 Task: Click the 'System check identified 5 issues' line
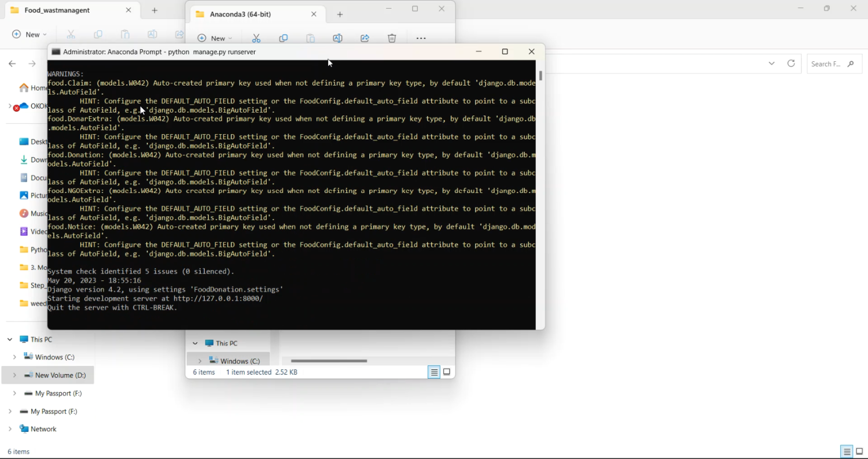coord(141,271)
